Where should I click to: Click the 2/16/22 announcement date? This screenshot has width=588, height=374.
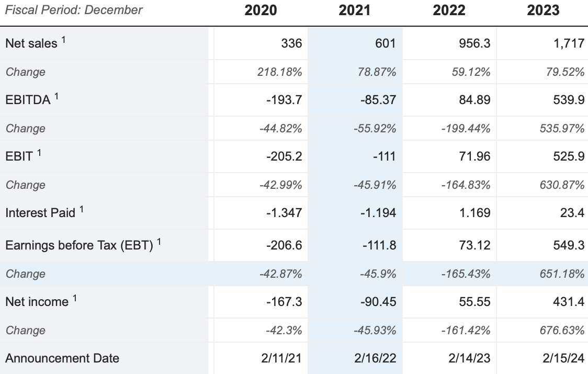[375, 358]
